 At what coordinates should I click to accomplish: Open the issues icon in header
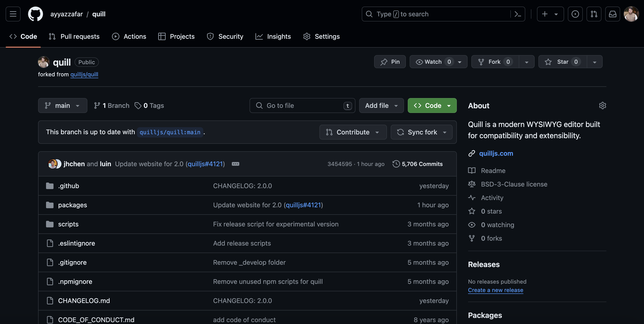(x=575, y=14)
